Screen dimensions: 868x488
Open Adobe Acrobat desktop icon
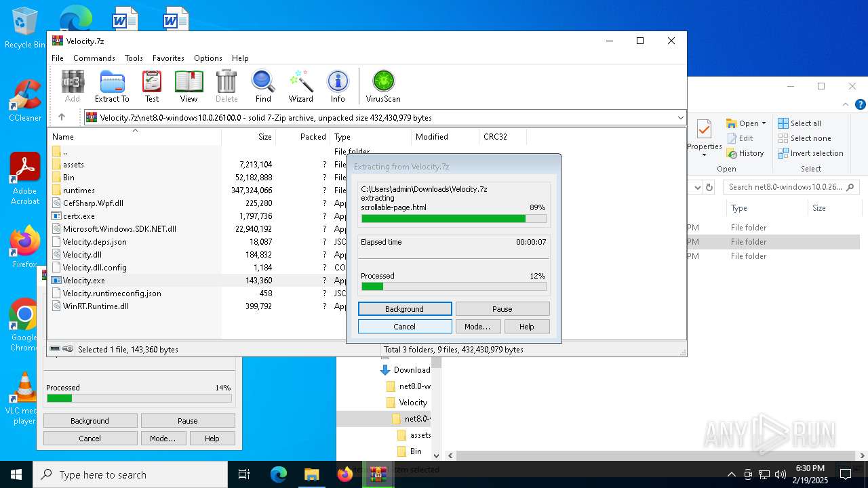[x=25, y=178]
